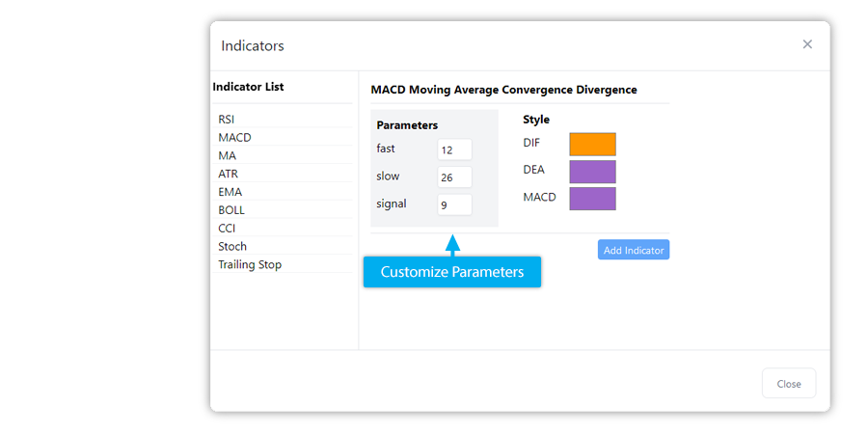This screenshot has height=434, width=868.
Task: Select RSI from the indicator list
Action: pyautogui.click(x=227, y=120)
